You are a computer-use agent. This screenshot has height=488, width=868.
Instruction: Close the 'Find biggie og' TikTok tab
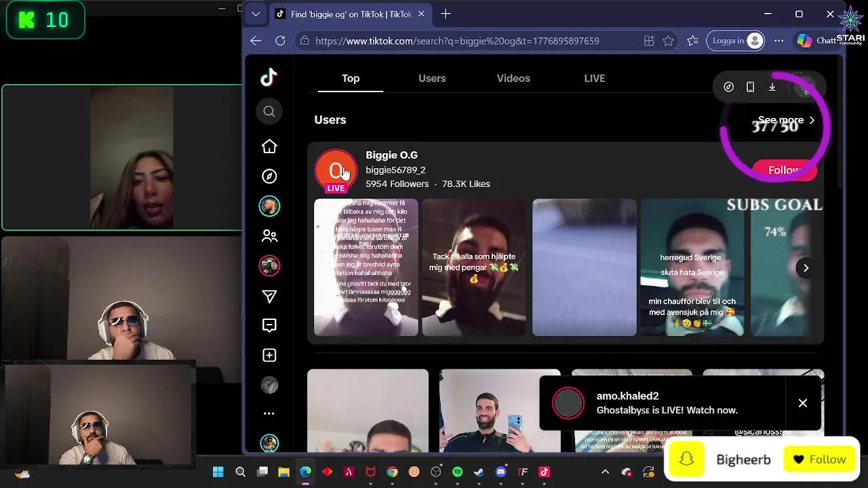421,14
